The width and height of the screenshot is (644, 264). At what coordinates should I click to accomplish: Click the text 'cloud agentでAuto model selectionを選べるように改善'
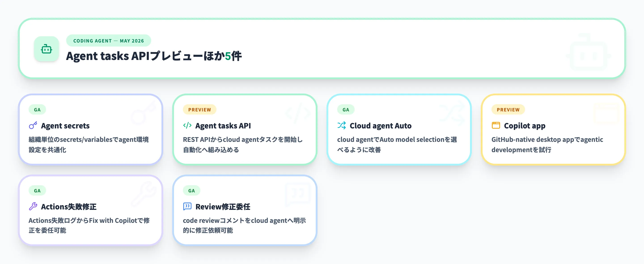[x=397, y=145]
